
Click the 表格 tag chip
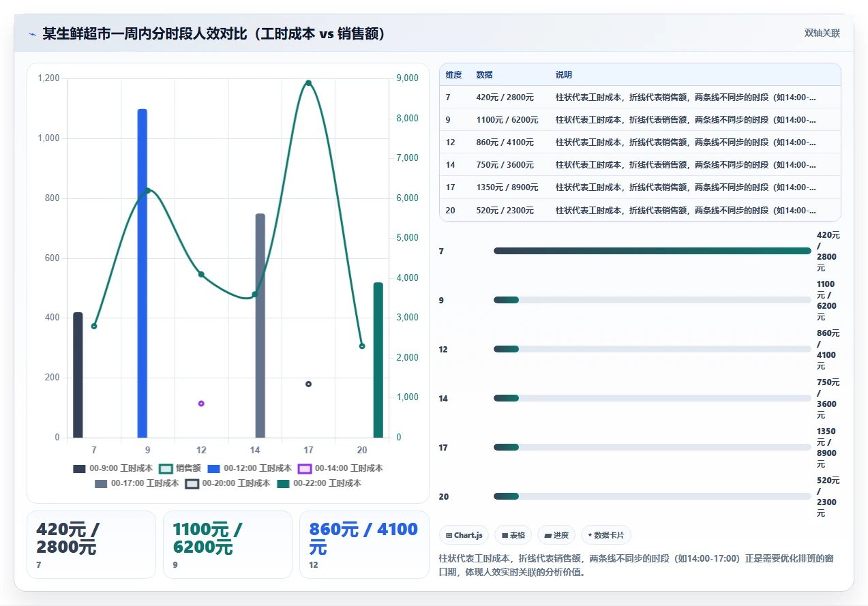click(x=513, y=535)
